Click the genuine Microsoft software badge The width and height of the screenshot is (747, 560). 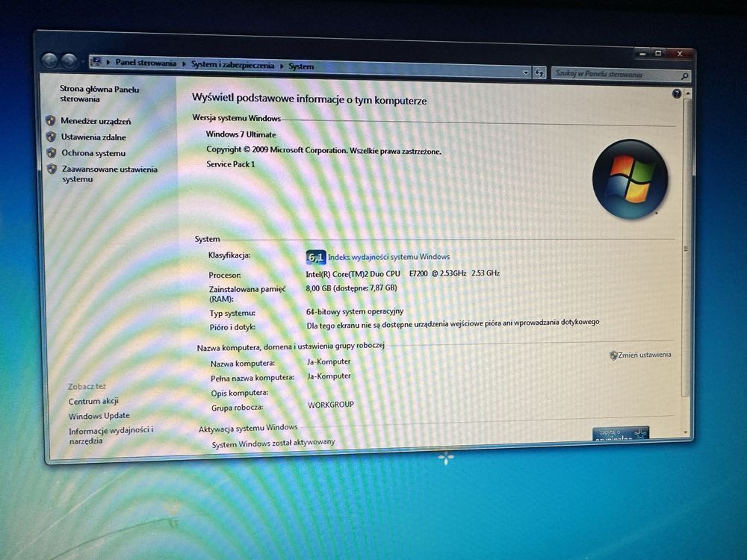620,433
